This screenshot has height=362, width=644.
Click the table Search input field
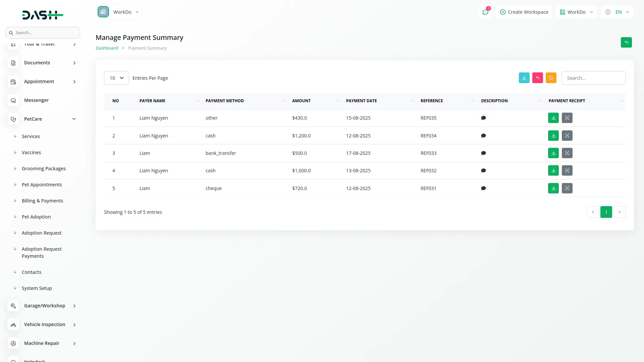point(593,78)
